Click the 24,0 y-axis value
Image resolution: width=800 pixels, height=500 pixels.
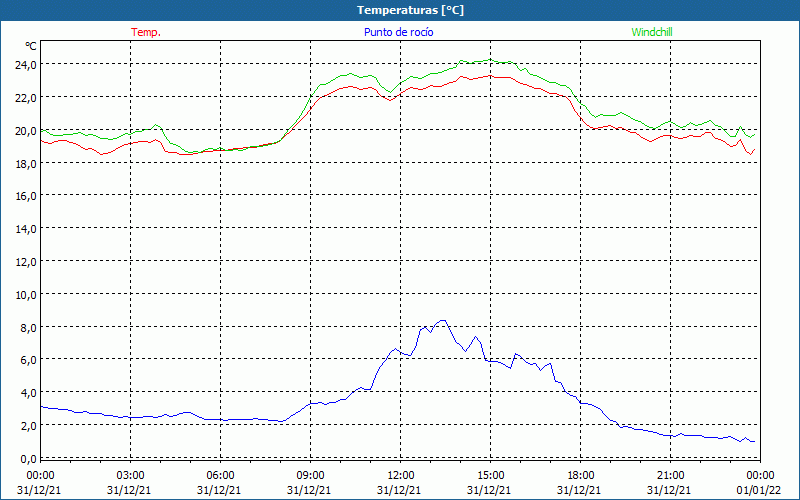pyautogui.click(x=26, y=65)
